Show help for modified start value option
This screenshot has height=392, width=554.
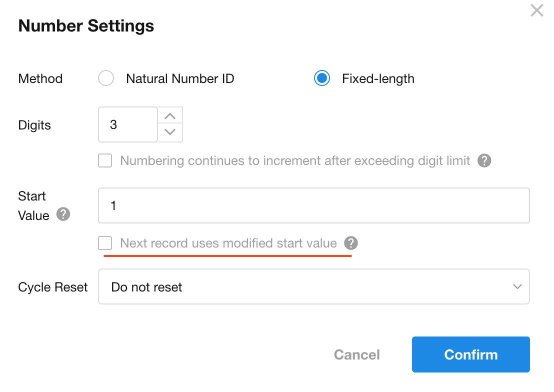[x=351, y=243]
